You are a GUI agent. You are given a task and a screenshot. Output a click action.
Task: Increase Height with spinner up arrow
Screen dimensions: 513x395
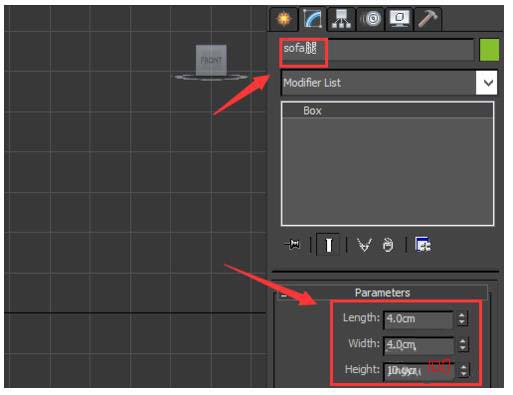(463, 367)
